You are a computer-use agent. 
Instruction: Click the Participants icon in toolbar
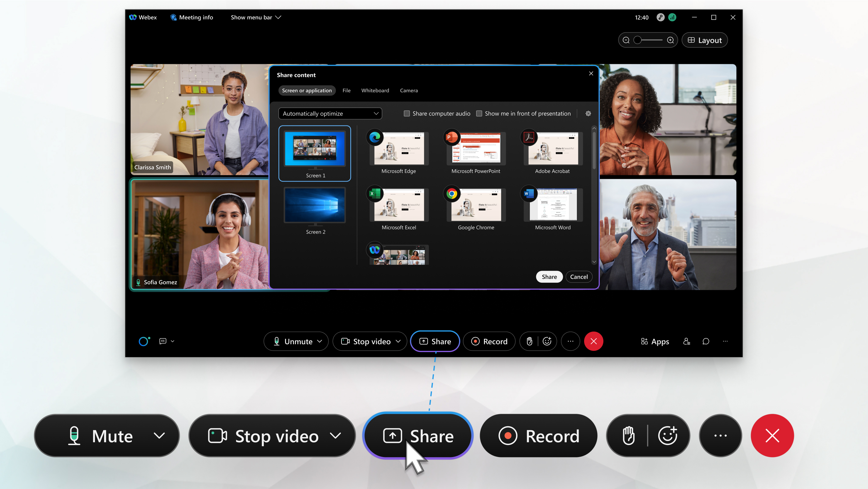(x=687, y=341)
